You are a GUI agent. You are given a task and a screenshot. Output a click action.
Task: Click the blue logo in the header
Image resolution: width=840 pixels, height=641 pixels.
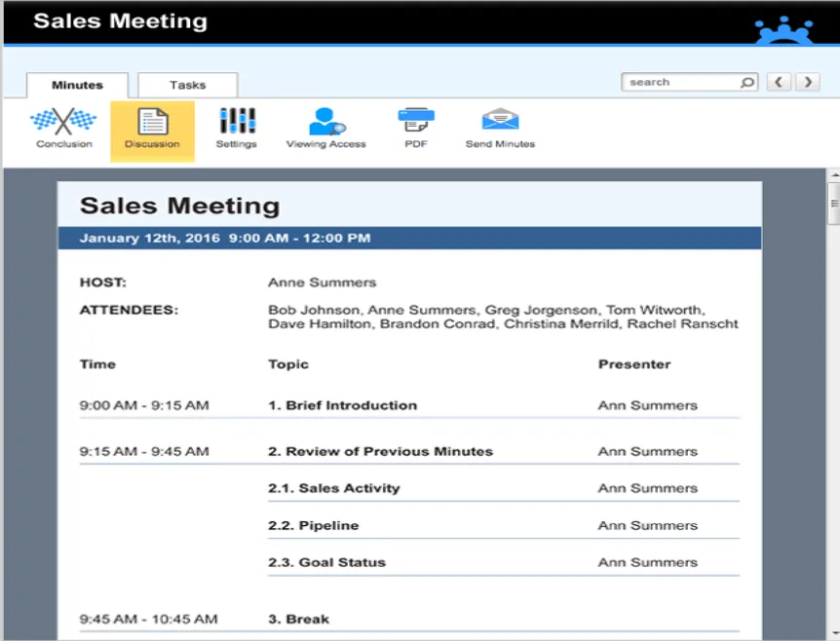[783, 29]
